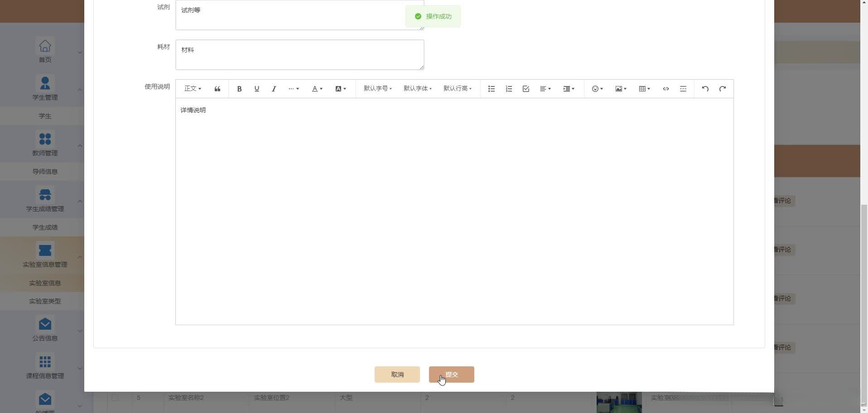Collapse the 学生管理 menu chevron
This screenshot has height=413, width=868.
pos(80,90)
